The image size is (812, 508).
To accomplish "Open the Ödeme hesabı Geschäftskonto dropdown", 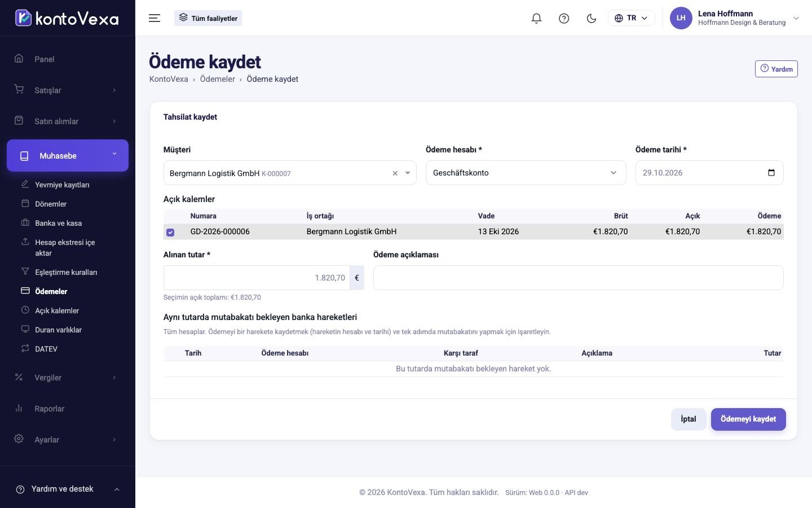I will (x=526, y=173).
